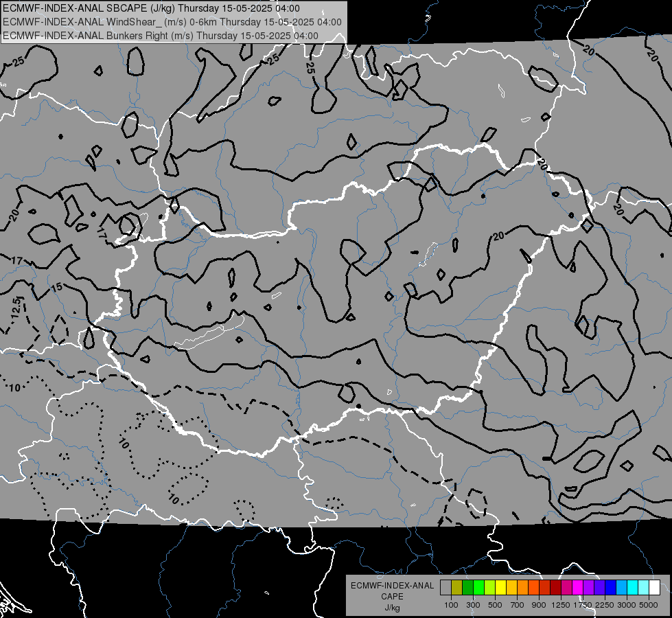Select the purple legend swatch
The width and height of the screenshot is (672, 618).
click(588, 588)
